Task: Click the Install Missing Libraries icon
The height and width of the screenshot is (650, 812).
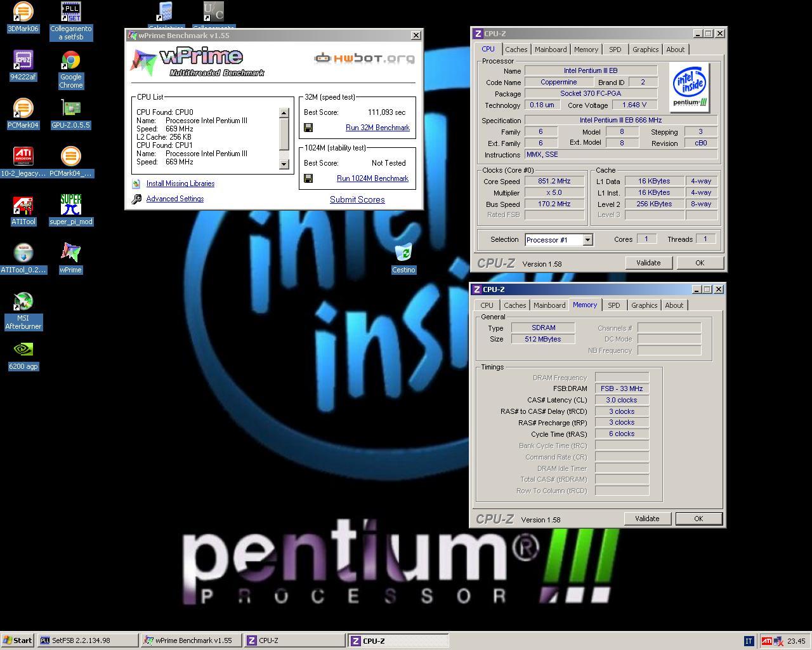Action: (x=136, y=183)
